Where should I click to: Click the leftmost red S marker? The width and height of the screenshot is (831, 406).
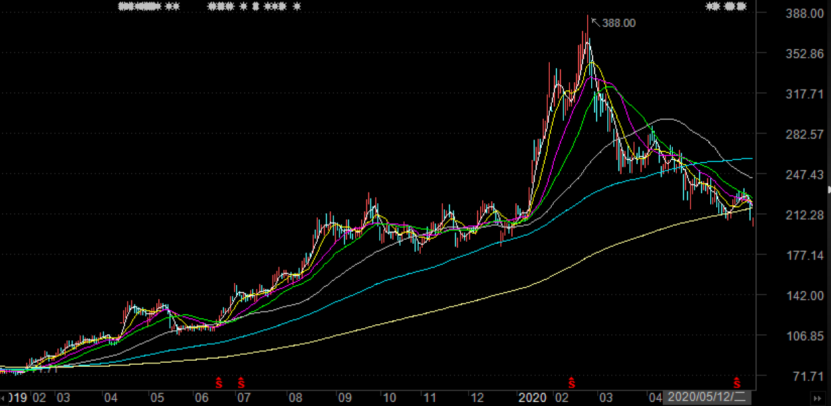pos(221,382)
